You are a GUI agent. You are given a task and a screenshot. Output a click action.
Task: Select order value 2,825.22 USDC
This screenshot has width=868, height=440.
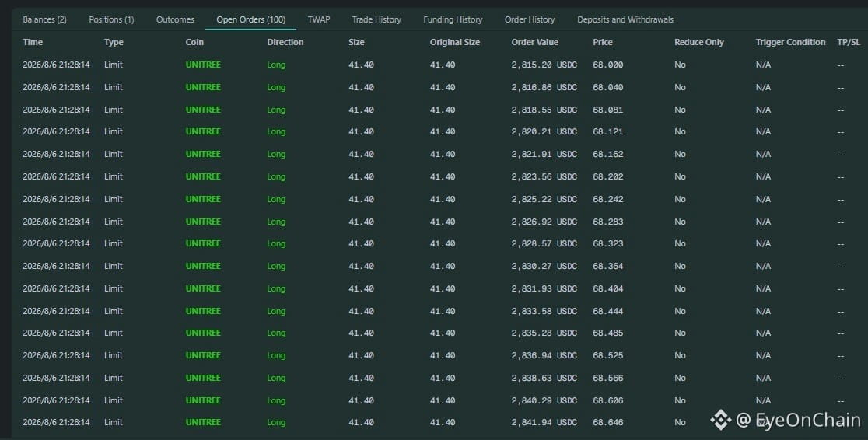tap(544, 199)
